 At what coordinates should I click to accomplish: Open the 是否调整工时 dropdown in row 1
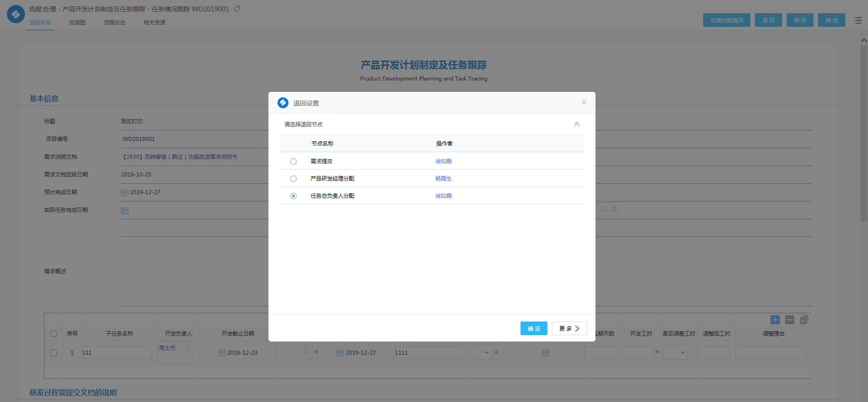pos(675,352)
